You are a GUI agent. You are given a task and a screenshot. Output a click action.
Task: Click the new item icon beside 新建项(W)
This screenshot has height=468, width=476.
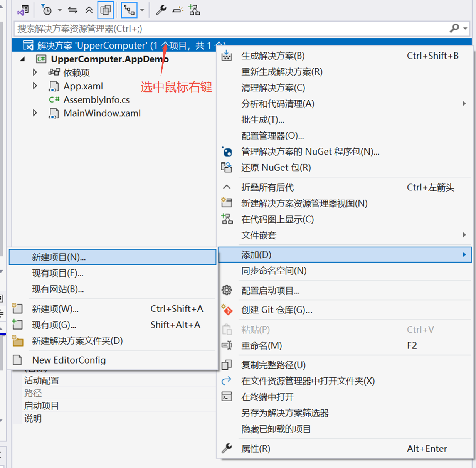(x=17, y=308)
